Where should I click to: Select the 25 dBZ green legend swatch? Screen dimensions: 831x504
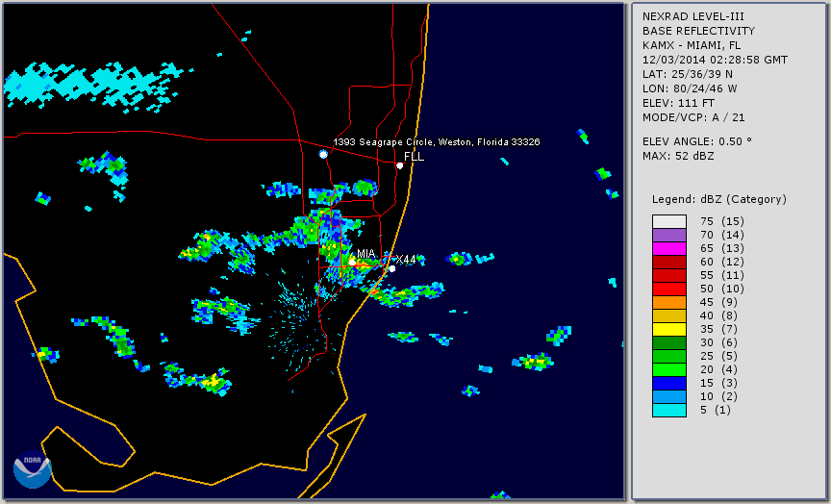(669, 356)
